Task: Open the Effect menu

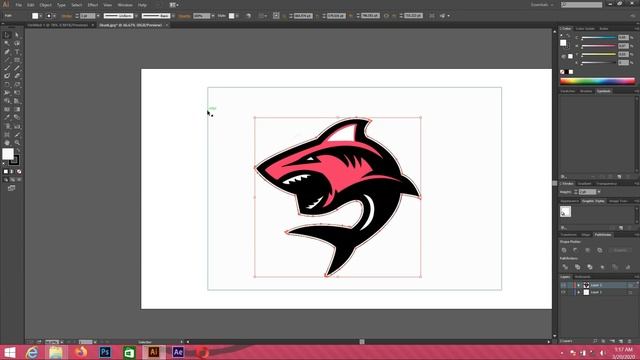Action: click(93, 5)
